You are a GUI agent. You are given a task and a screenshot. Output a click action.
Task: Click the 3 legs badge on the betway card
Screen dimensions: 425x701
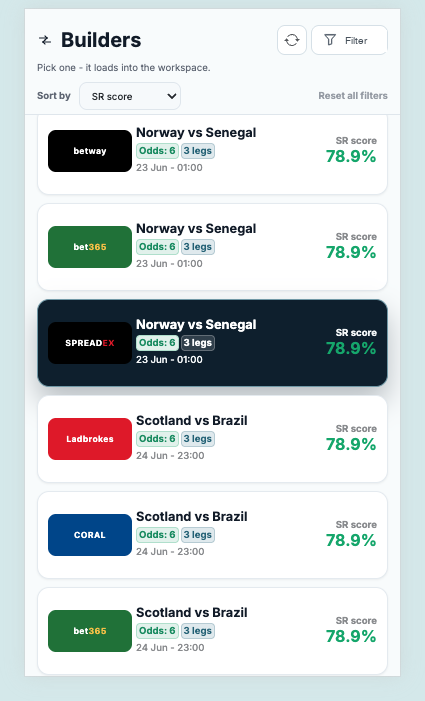198,151
